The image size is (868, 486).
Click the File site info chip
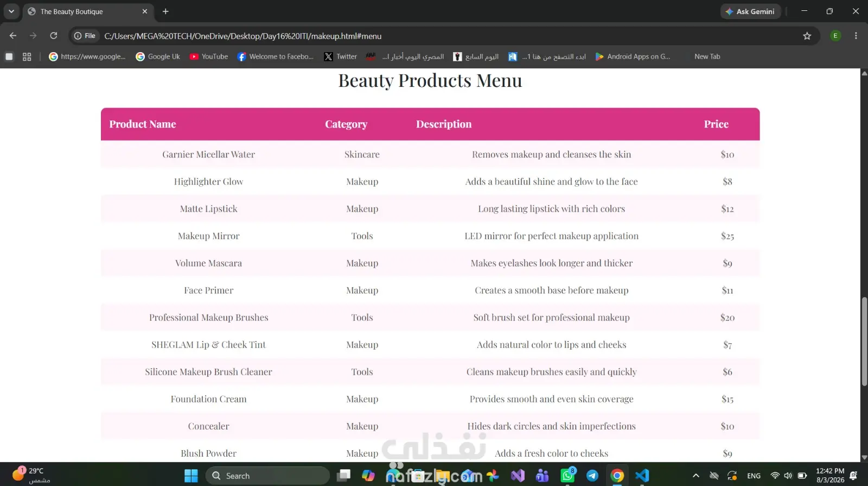[85, 36]
